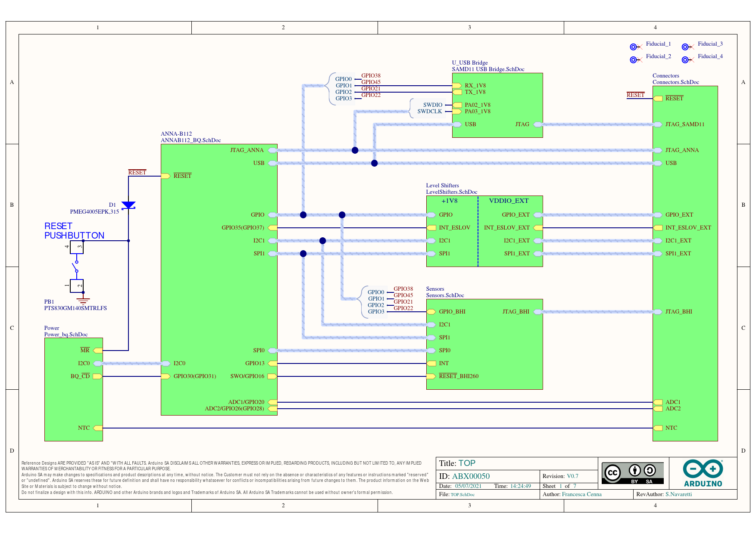Image resolution: width=756 pixels, height=534 pixels.
Task: Click the D1 diode symbol
Action: pyautogui.click(x=128, y=205)
